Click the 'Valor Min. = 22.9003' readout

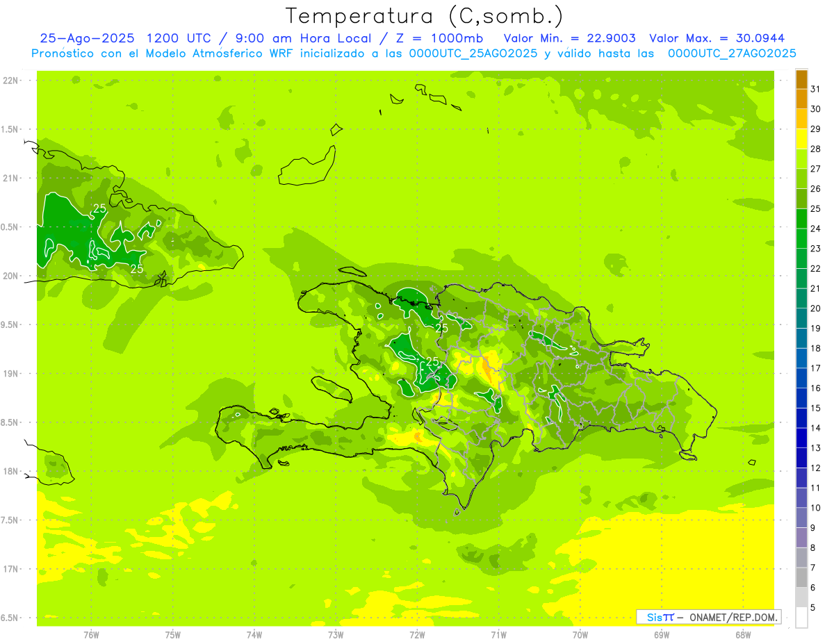pyautogui.click(x=570, y=38)
